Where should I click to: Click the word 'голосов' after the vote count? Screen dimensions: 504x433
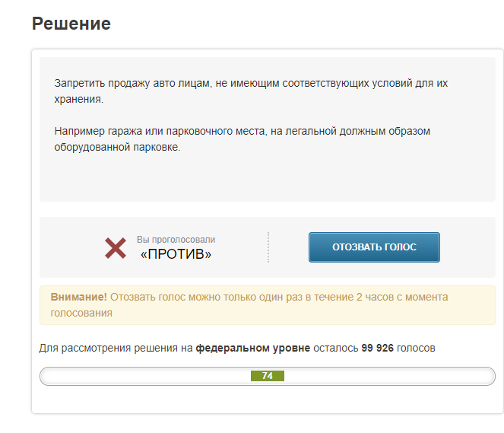(x=416, y=348)
